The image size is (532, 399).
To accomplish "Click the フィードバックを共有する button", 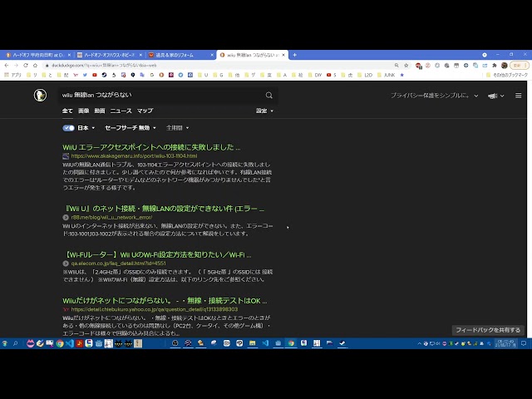I will [x=488, y=330].
